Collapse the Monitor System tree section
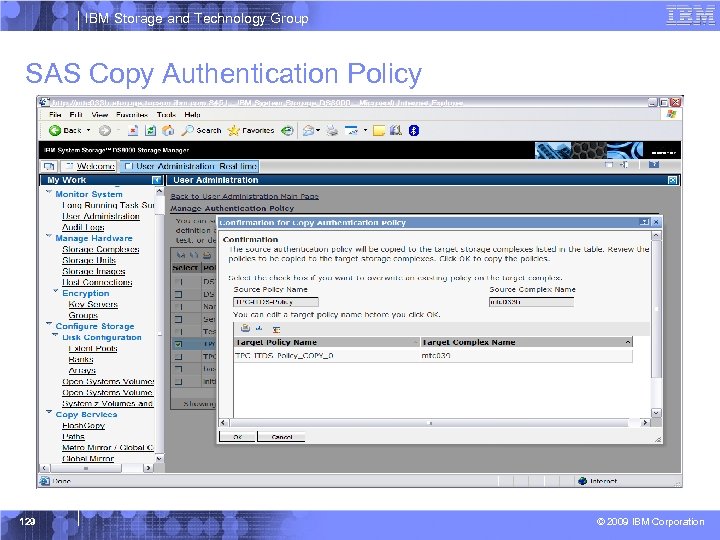 click(x=49, y=192)
